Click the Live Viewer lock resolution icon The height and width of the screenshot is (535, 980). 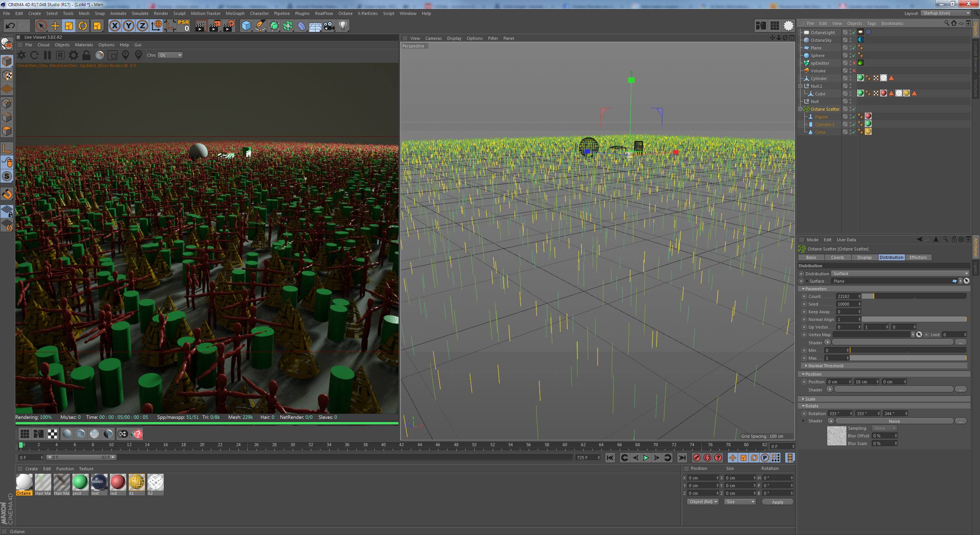pyautogui.click(x=87, y=55)
